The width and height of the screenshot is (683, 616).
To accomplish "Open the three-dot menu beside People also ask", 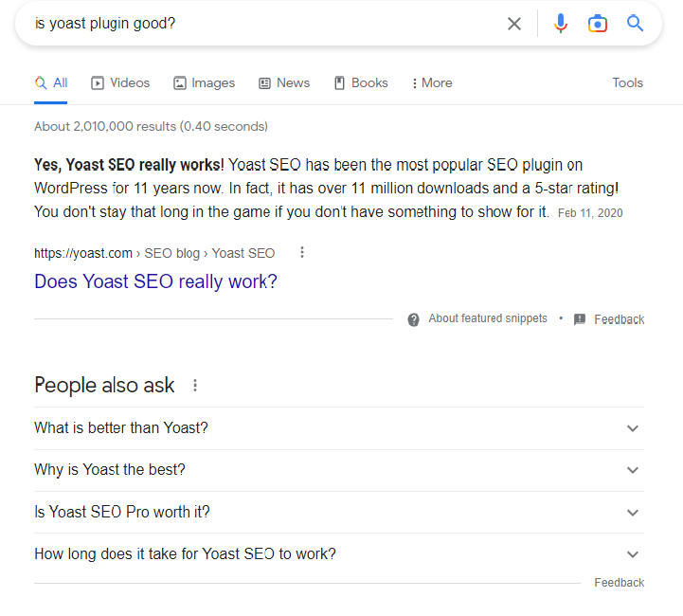I will tap(195, 385).
